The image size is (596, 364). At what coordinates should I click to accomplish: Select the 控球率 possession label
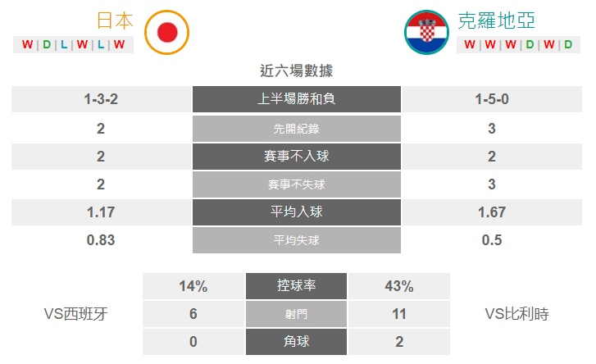(296, 286)
